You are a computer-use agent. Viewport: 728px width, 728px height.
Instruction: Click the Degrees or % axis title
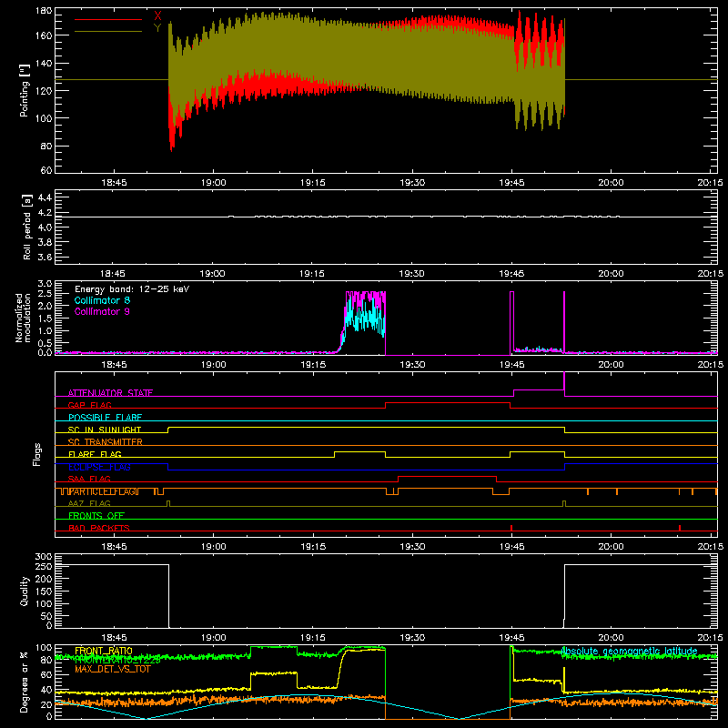[25, 682]
